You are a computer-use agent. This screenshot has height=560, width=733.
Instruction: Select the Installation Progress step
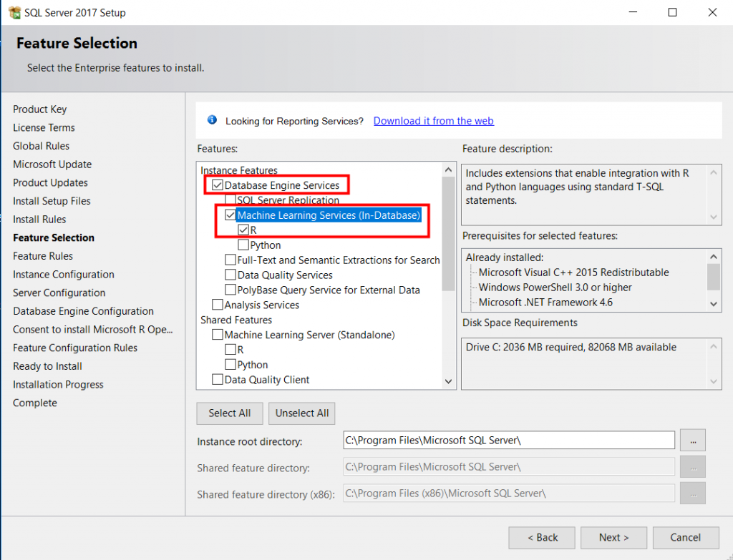point(59,384)
